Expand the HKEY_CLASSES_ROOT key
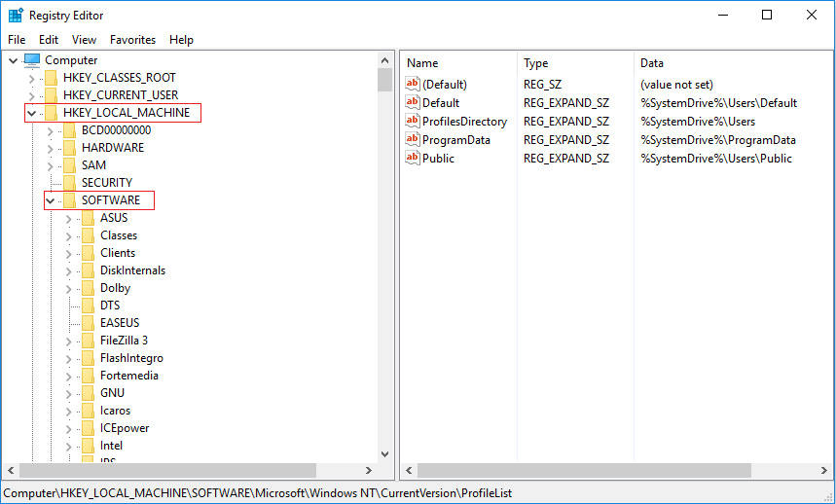This screenshot has width=836, height=504. click(32, 78)
